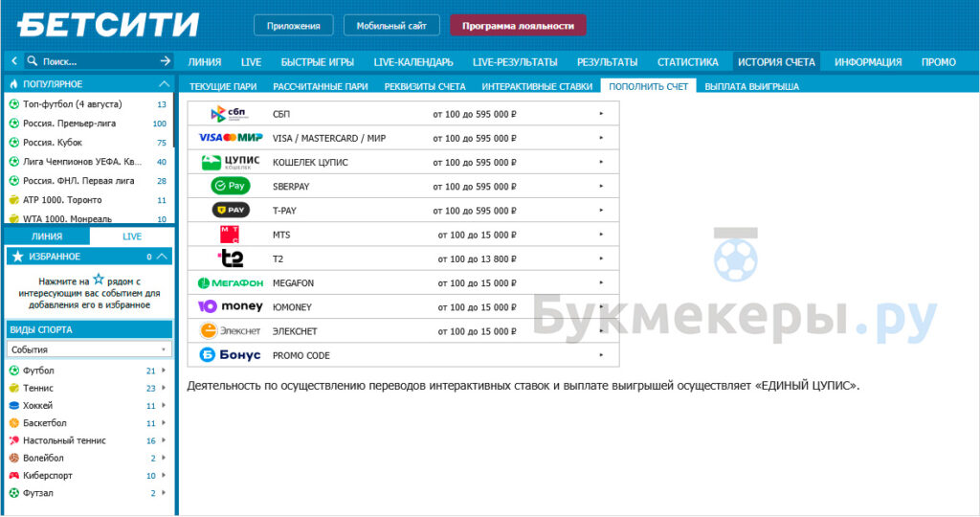This screenshot has width=980, height=517.
Task: Click the Футбол sport icon
Action: point(13,371)
